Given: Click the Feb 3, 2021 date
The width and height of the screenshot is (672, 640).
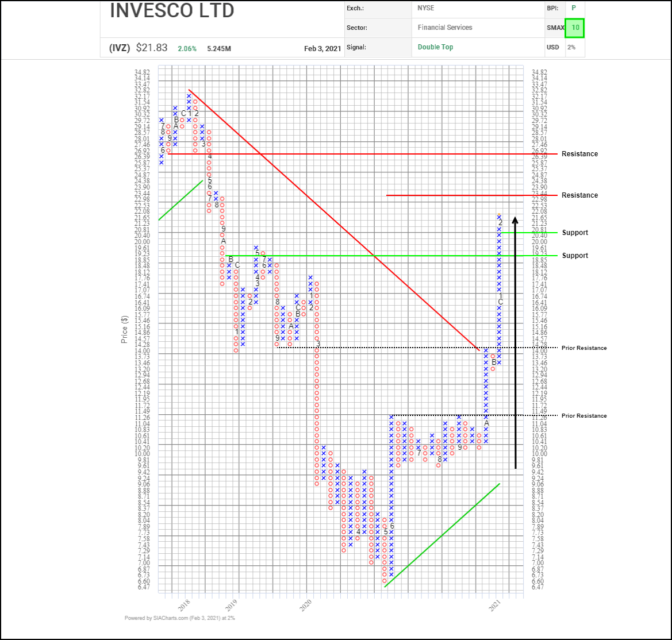Looking at the screenshot, I should click(x=322, y=49).
